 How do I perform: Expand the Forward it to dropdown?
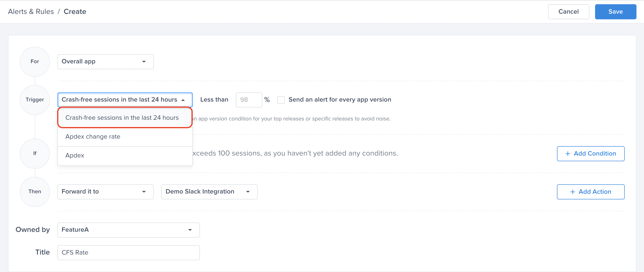[x=105, y=192]
